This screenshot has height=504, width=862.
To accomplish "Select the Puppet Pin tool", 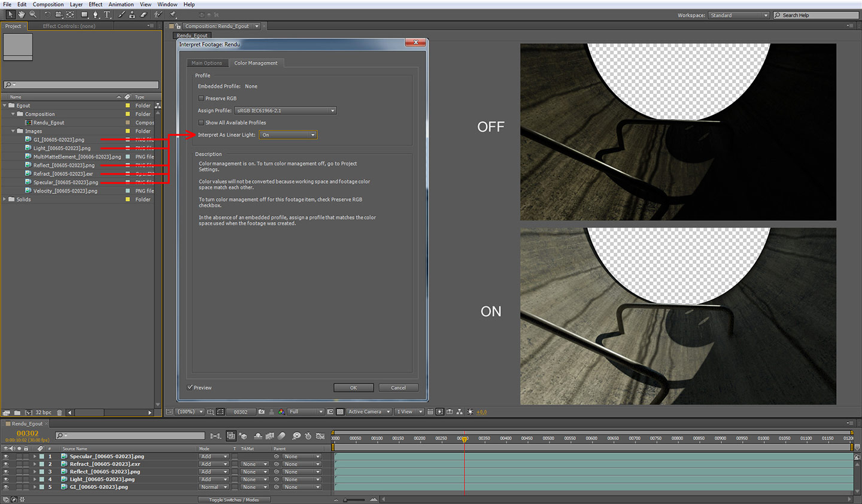I will [x=173, y=14].
